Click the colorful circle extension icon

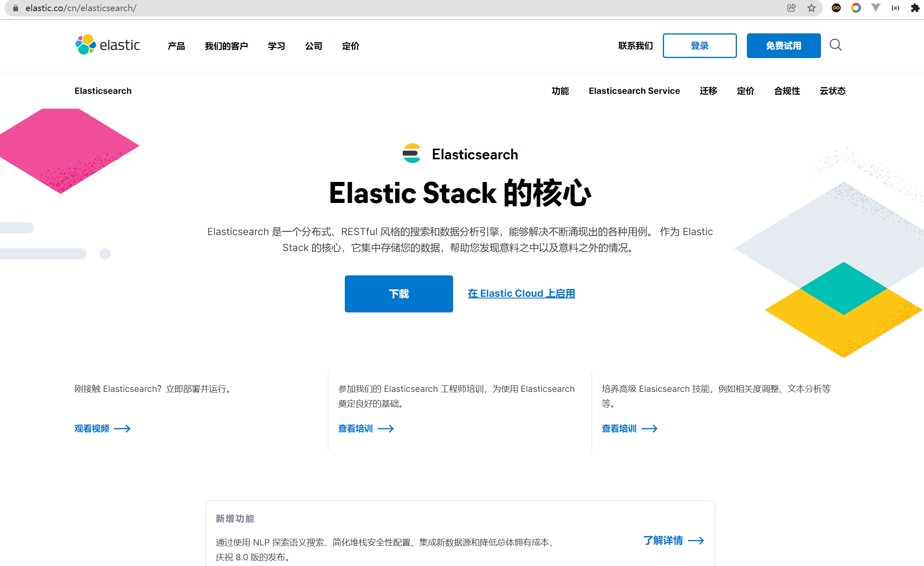pyautogui.click(x=856, y=8)
